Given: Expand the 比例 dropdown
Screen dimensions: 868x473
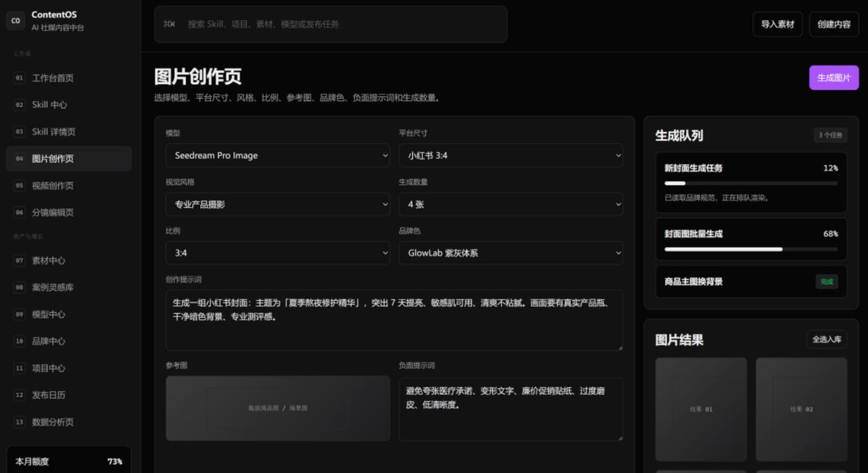Looking at the screenshot, I should tap(278, 253).
